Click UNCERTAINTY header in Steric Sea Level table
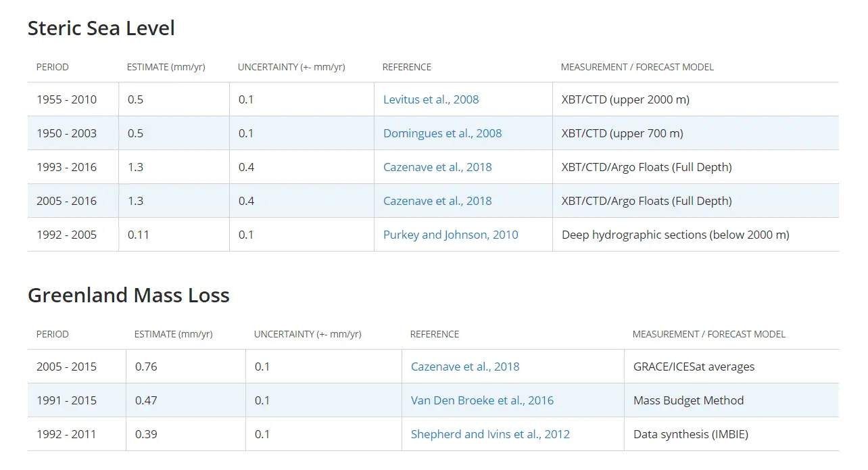This screenshot has width=868, height=470. coord(291,67)
